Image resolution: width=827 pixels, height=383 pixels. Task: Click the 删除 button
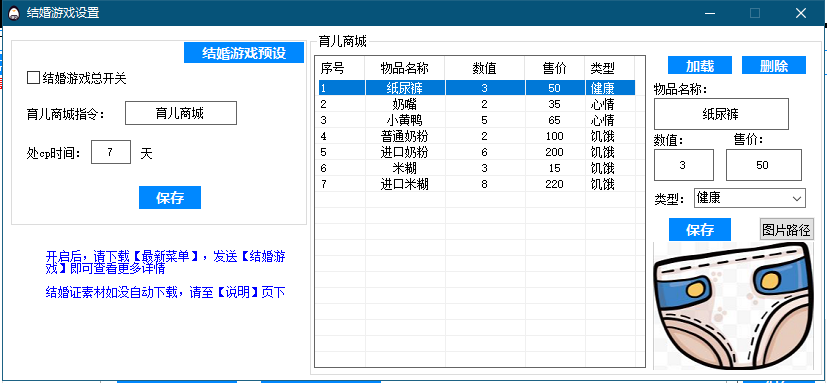point(774,65)
